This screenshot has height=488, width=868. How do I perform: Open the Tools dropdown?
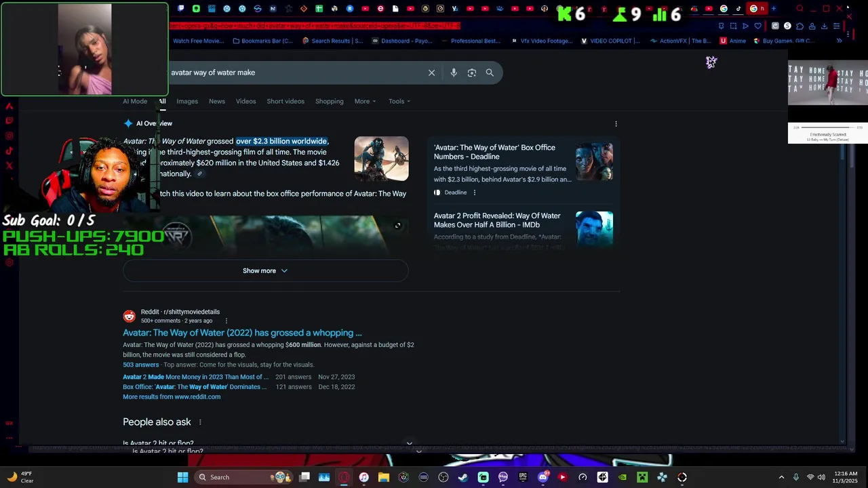pos(399,102)
